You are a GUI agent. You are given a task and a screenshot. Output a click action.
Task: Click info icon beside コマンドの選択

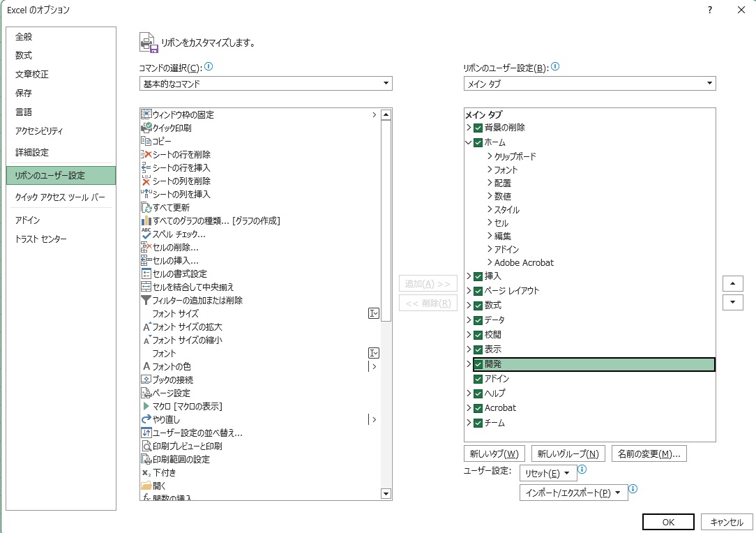point(209,66)
